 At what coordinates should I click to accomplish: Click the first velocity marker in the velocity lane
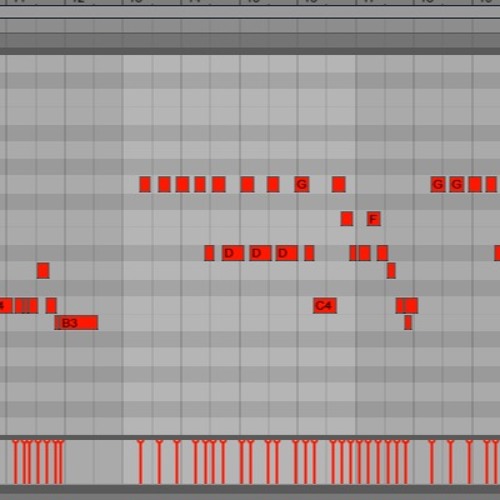(15, 462)
